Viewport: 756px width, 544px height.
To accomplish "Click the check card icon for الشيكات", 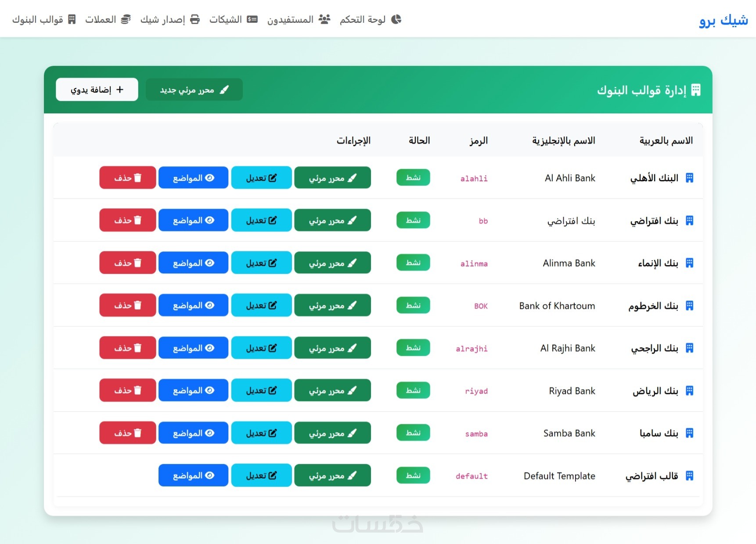I will coord(252,19).
